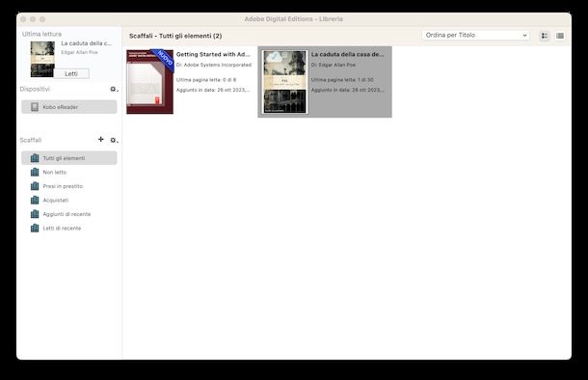588x380 pixels.
Task: Switch to list view icon
Action: tap(560, 36)
